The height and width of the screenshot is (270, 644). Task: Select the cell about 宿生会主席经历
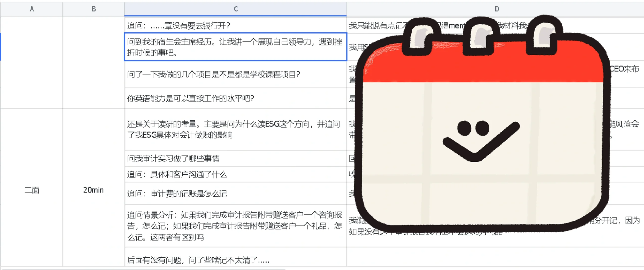(235, 47)
